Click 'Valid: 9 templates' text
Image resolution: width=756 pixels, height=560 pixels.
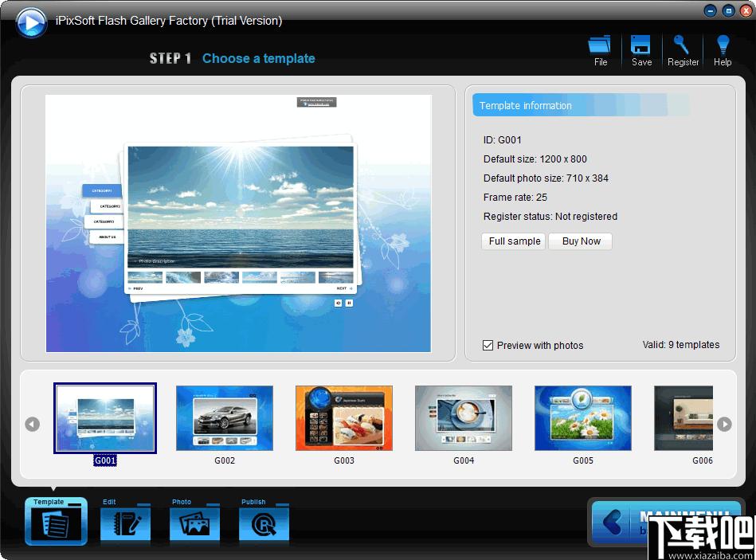point(681,345)
